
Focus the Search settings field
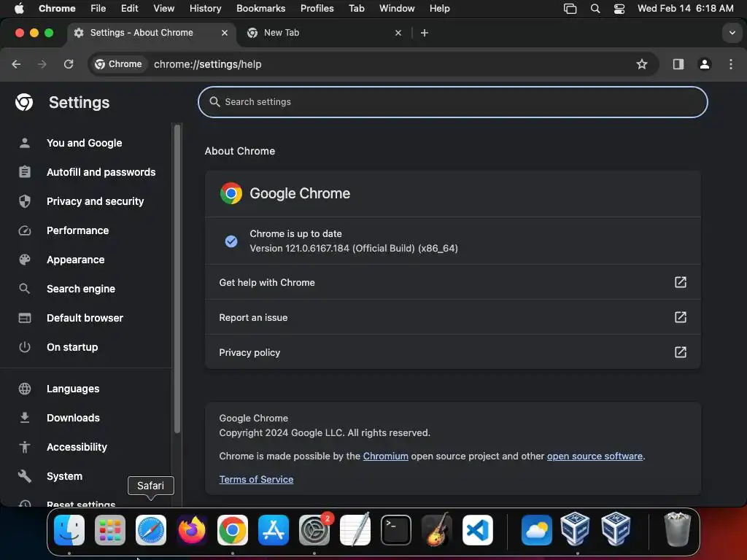coord(452,102)
